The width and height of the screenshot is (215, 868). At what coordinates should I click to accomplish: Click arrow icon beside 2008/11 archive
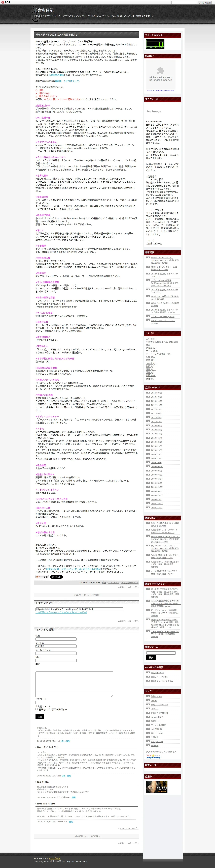pos(148,508)
